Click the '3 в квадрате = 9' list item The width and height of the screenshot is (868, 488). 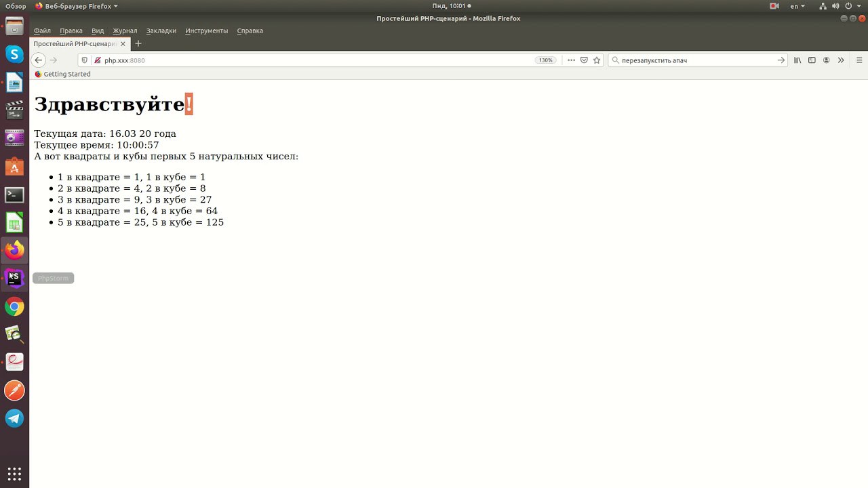pyautogui.click(x=134, y=200)
